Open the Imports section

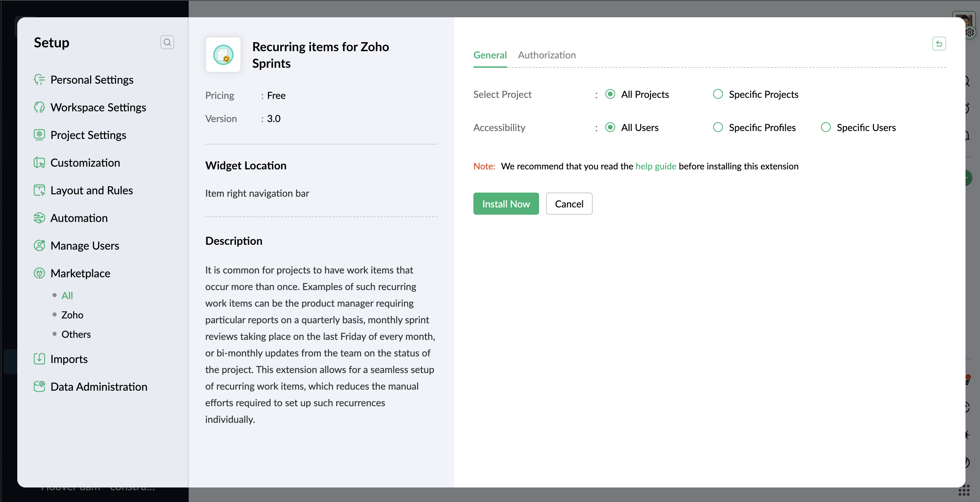point(69,359)
